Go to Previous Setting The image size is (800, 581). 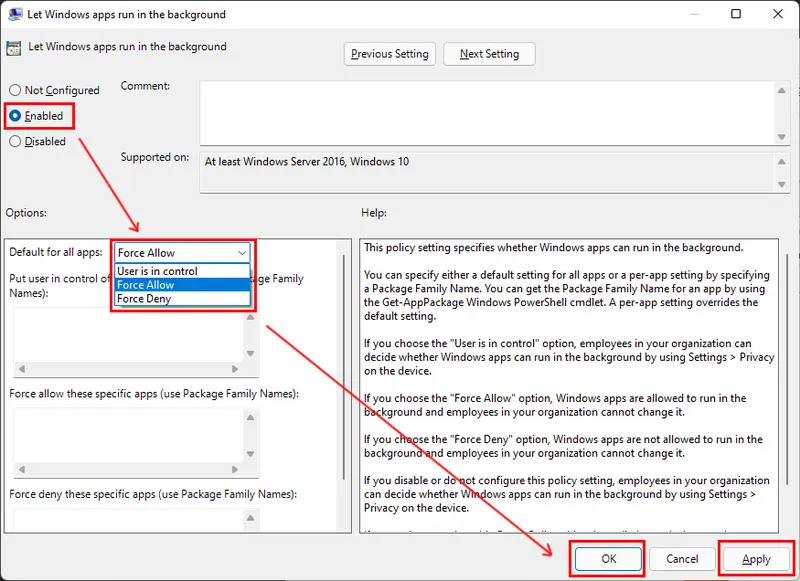pos(390,54)
